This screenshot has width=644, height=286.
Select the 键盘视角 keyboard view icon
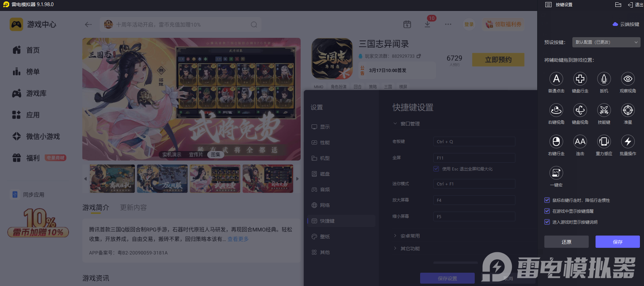tap(580, 110)
